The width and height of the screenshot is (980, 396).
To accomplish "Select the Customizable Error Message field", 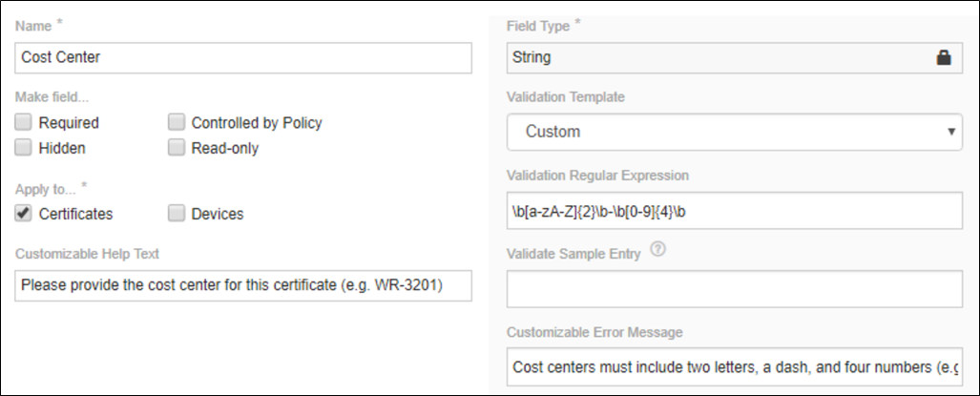I will (x=735, y=366).
